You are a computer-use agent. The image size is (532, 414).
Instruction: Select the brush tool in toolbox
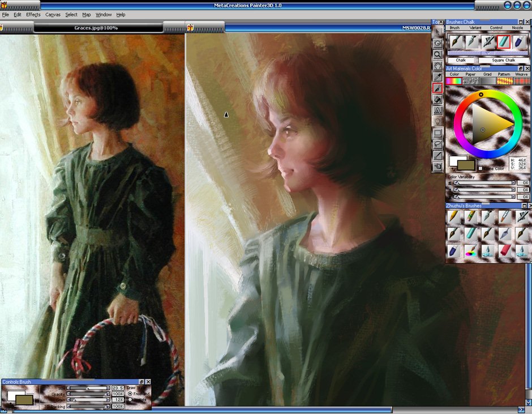[x=437, y=88]
